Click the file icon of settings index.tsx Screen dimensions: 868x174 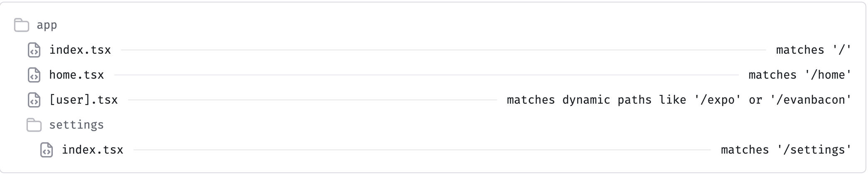tap(47, 150)
